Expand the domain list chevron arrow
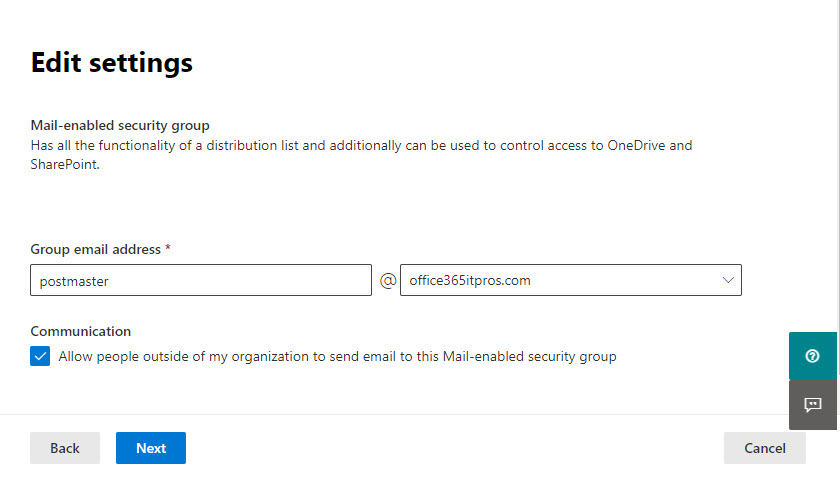 [728, 280]
